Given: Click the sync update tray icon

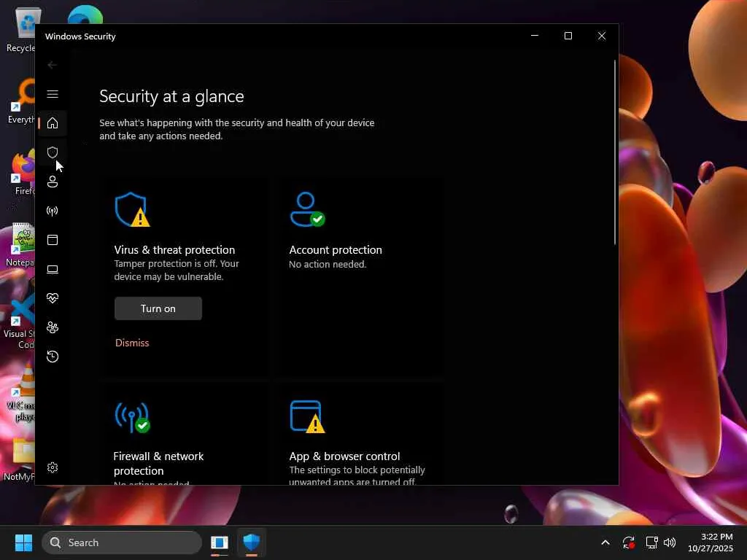Looking at the screenshot, I should pos(628,542).
